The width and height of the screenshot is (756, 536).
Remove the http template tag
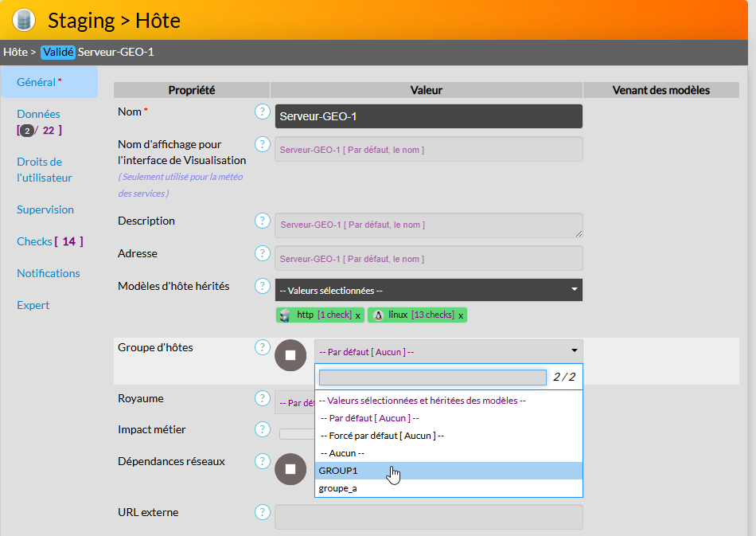358,315
